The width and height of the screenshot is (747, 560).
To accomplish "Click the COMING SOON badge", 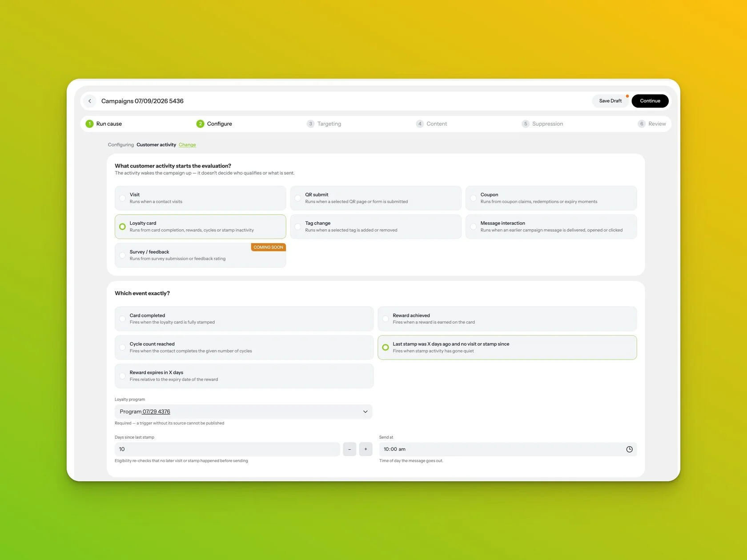I will click(x=268, y=247).
